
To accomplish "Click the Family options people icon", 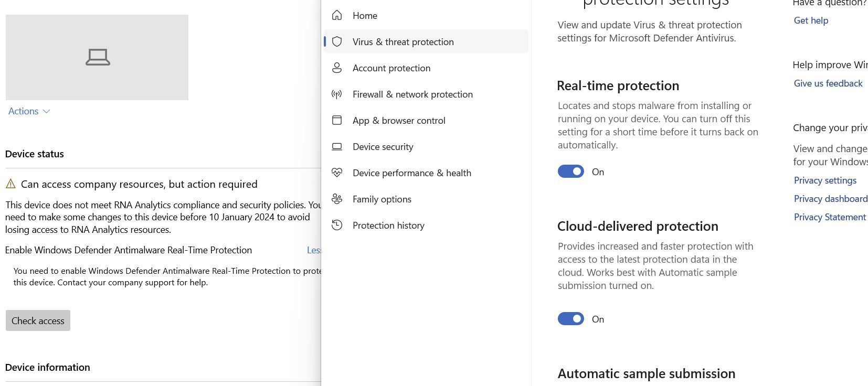I will point(337,199).
